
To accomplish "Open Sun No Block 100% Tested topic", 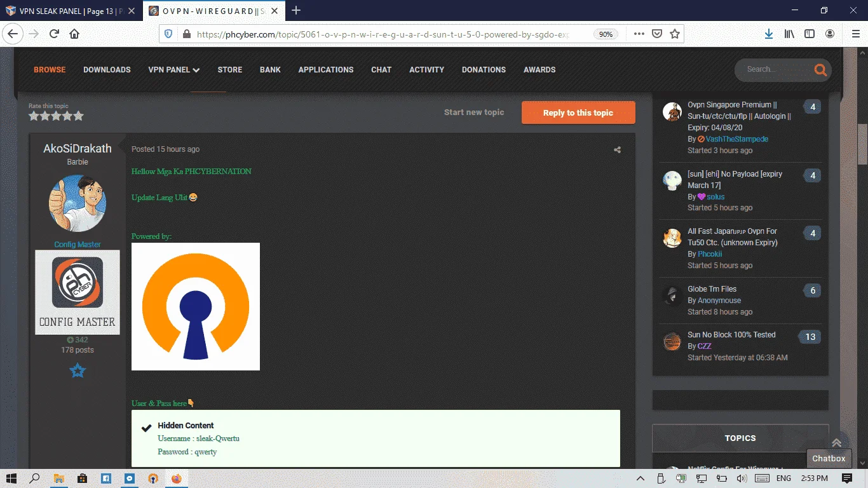I will point(731,335).
